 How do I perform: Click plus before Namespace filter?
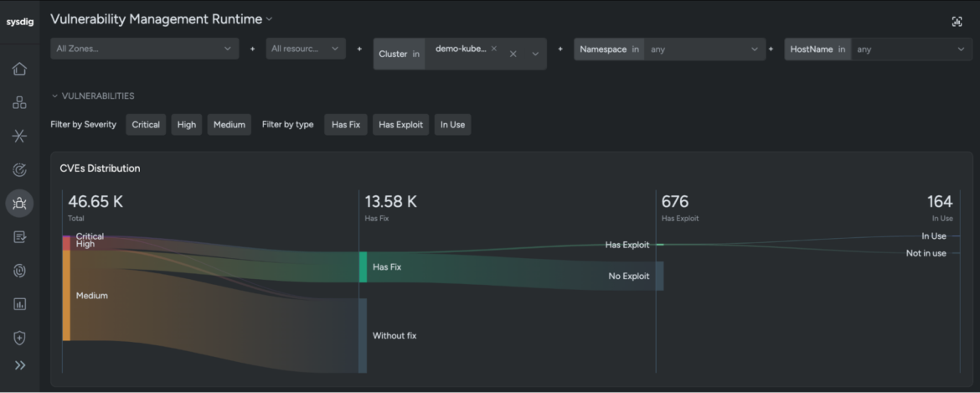(x=560, y=49)
